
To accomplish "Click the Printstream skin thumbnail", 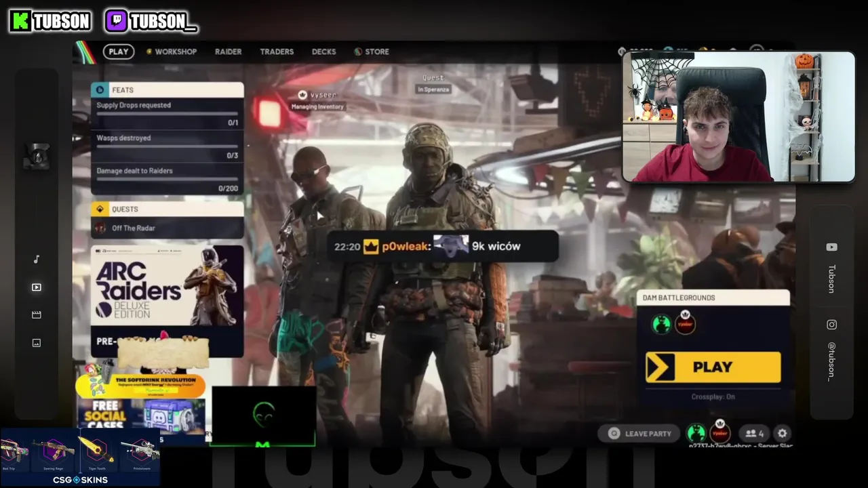I will (141, 452).
